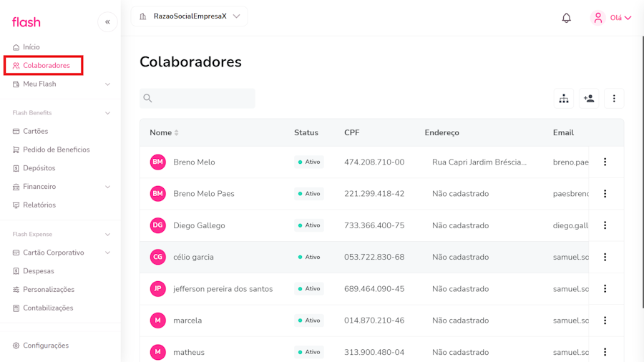Open row actions for Breno Melo Paes
Screen dimensions: 644x362
pos(605,194)
